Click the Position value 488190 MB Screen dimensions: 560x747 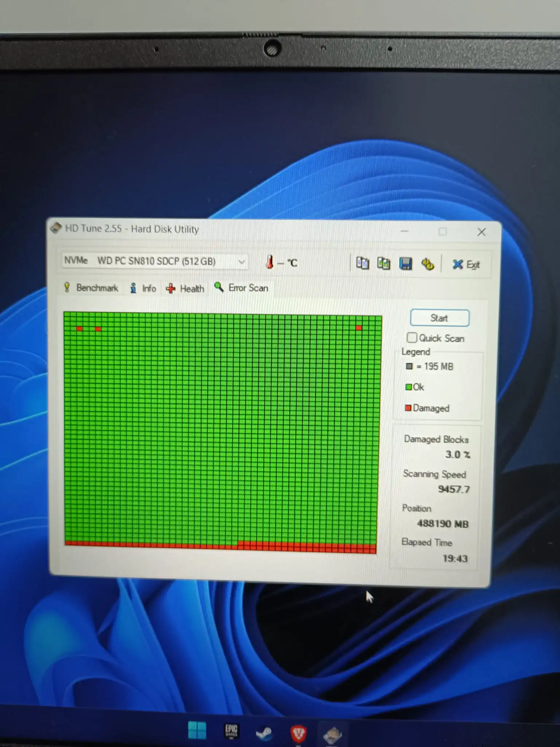443,524
